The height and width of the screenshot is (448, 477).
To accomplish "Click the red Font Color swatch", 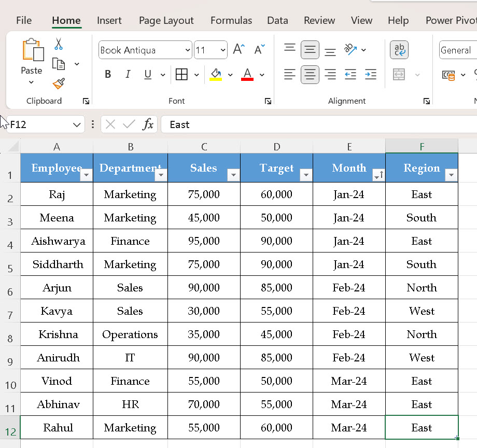I will coord(247,78).
